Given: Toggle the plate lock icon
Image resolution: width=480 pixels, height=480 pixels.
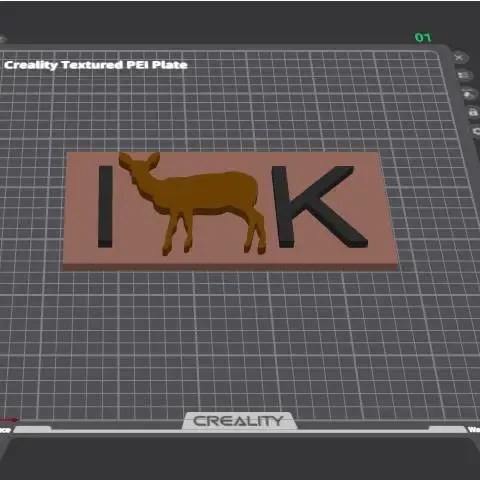Looking at the screenshot, I should (x=474, y=112).
